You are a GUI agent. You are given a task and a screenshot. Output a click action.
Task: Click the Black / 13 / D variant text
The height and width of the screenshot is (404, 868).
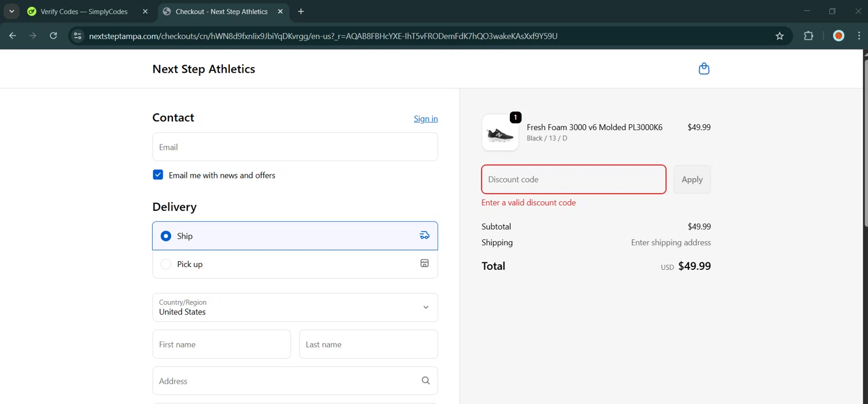(x=547, y=138)
